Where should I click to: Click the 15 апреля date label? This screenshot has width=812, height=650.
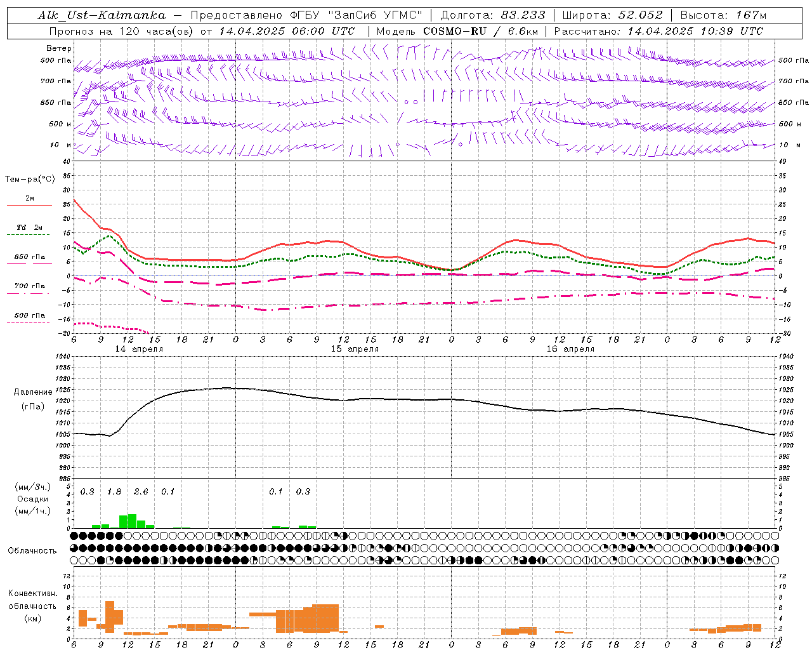(x=355, y=349)
